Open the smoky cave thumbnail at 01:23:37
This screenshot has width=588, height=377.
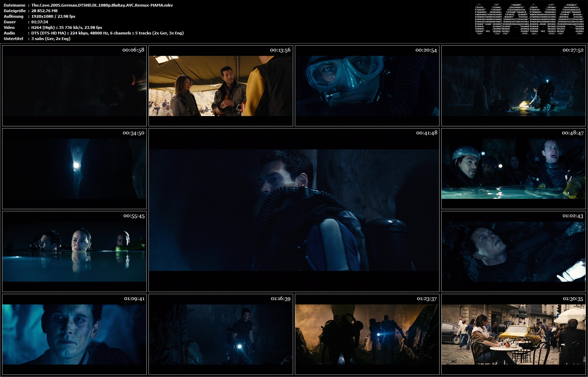367,334
